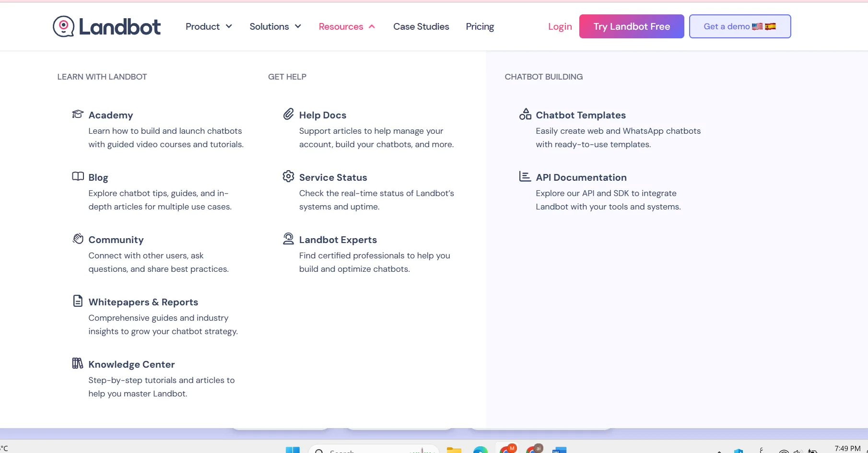Collapse the Resources dropdown menu
The height and width of the screenshot is (453, 868).
point(347,26)
